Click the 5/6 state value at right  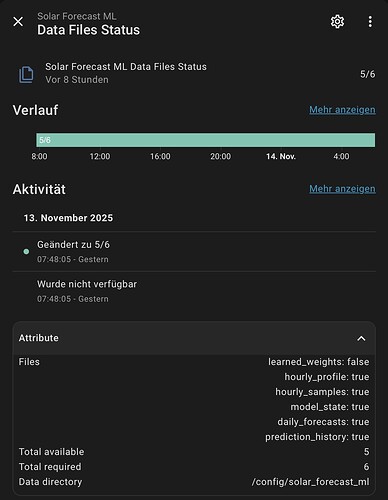pos(367,74)
